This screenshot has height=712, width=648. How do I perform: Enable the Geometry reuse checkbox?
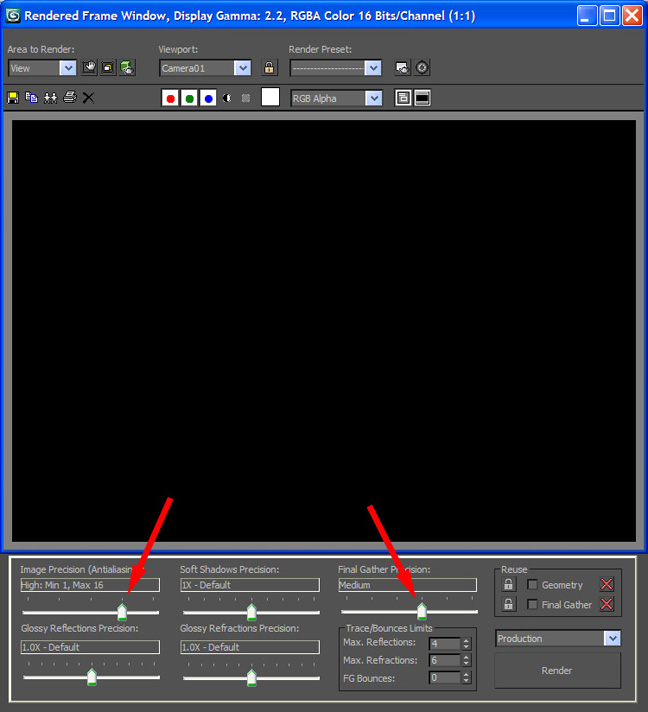point(533,585)
